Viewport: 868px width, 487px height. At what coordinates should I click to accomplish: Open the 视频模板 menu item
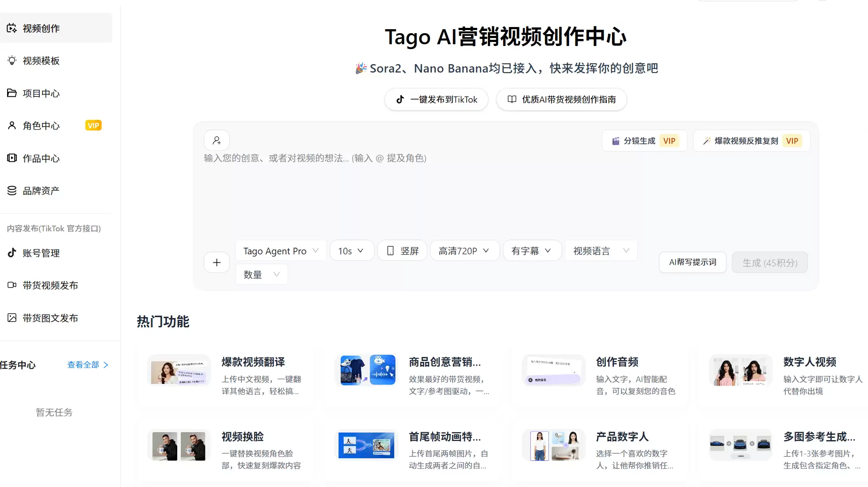pyautogui.click(x=56, y=61)
